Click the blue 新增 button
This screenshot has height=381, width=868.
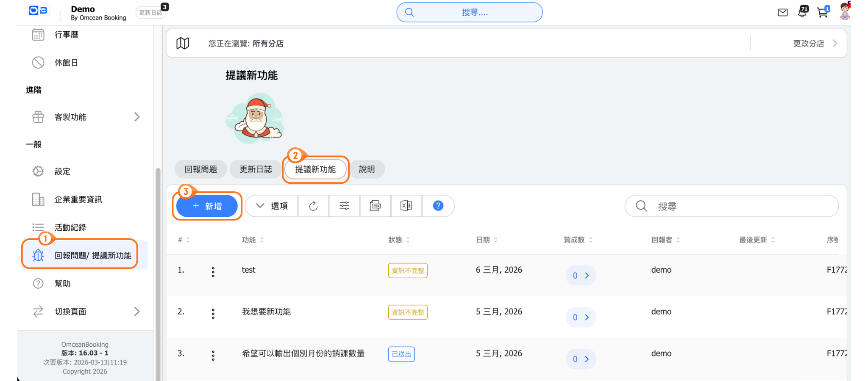pos(207,206)
